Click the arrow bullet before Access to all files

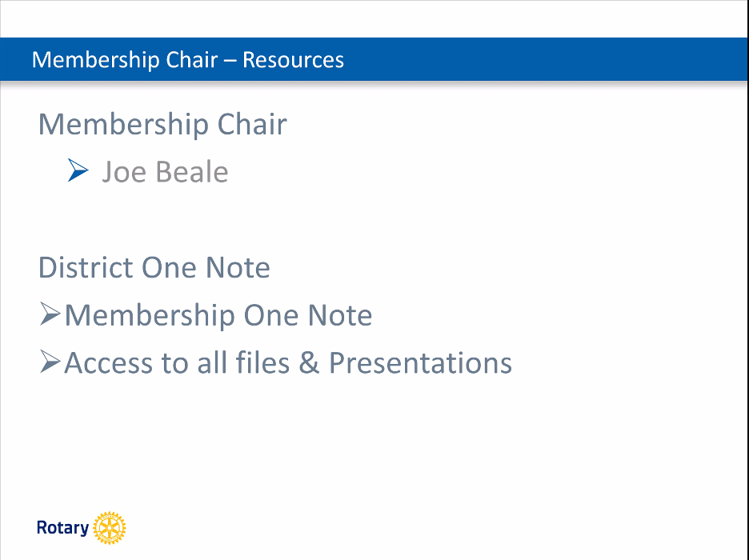tap(50, 363)
